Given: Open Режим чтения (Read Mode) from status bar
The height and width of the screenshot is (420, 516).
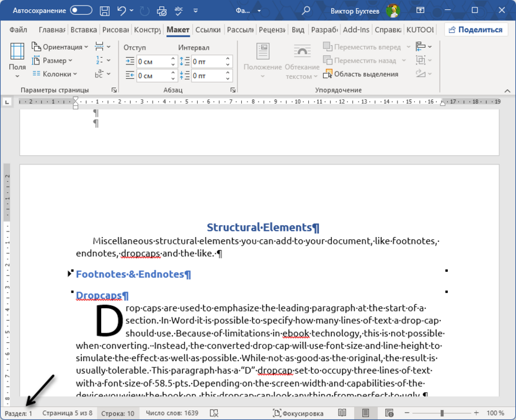Looking at the screenshot, I should [x=342, y=413].
